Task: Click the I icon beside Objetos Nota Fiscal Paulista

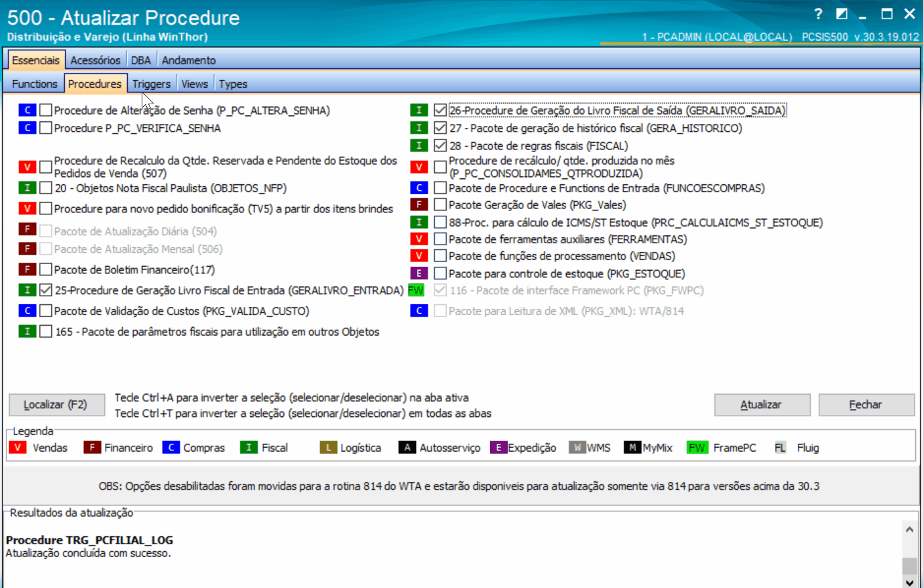Action: tap(28, 188)
